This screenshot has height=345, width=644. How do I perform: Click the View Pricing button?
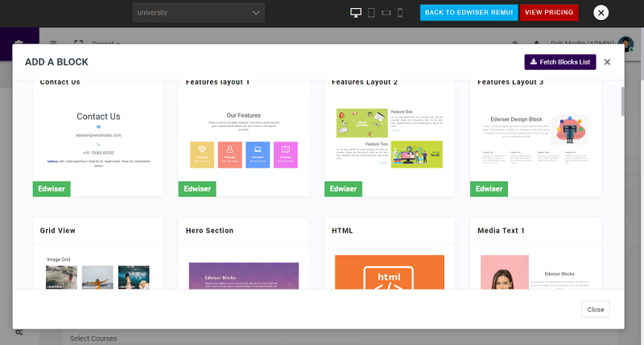point(549,12)
